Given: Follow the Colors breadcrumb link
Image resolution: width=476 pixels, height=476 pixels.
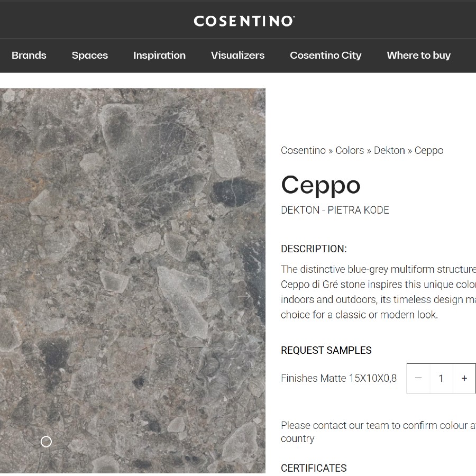Looking at the screenshot, I should 349,150.
